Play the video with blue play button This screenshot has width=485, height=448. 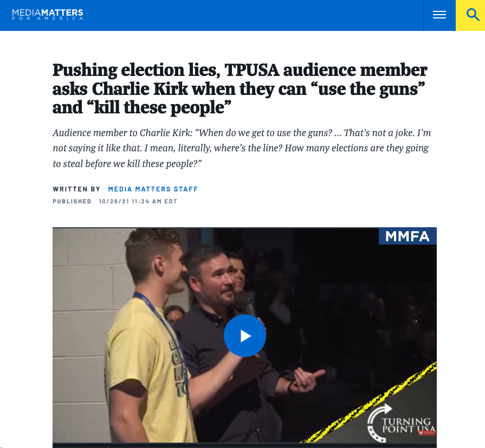click(x=244, y=336)
